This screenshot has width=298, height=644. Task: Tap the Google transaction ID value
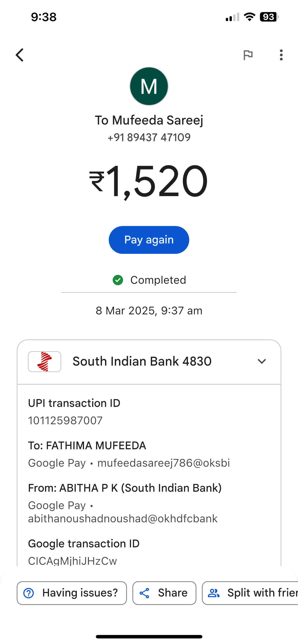point(72,561)
